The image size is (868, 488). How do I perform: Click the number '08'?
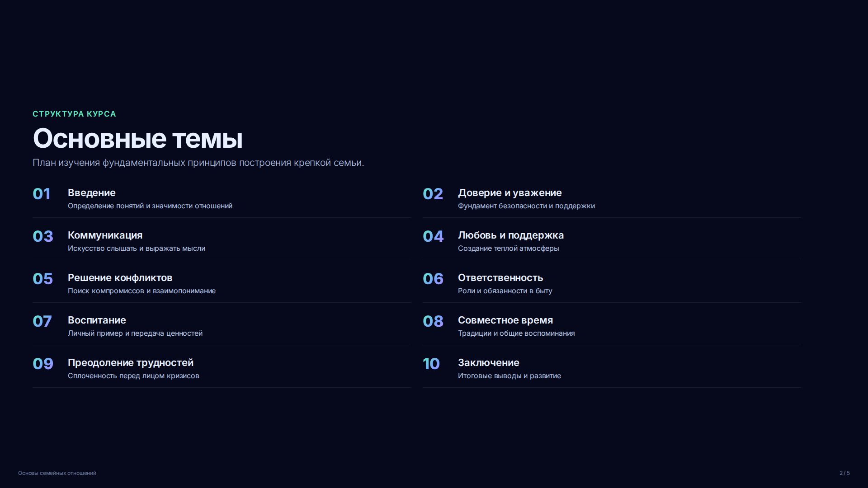pyautogui.click(x=433, y=321)
